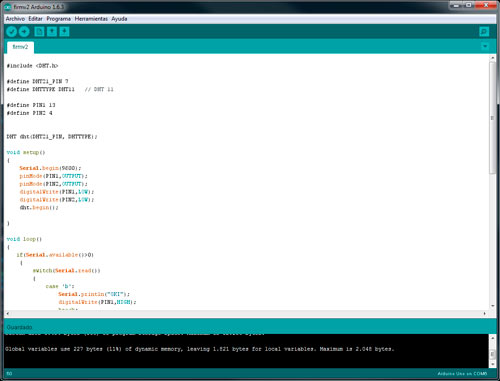Click the 'Guardado.' status message
This screenshot has width=500, height=381.
pyautogui.click(x=20, y=327)
